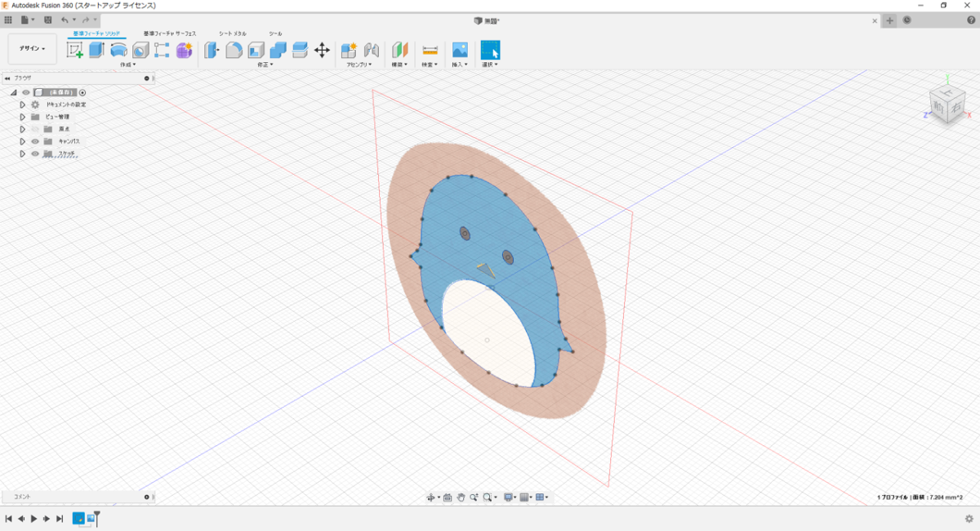
Task: Switch to the ツール tab
Action: point(276,33)
